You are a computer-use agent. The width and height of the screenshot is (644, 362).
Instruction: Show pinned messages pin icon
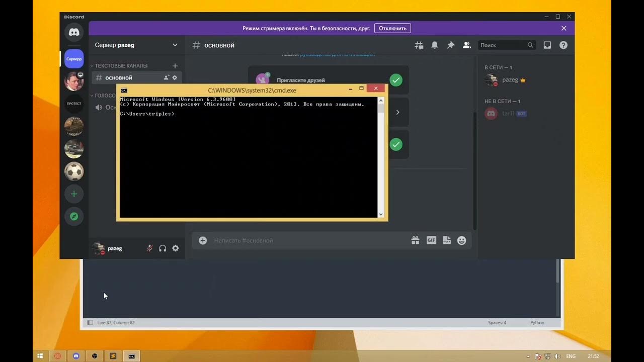click(451, 45)
